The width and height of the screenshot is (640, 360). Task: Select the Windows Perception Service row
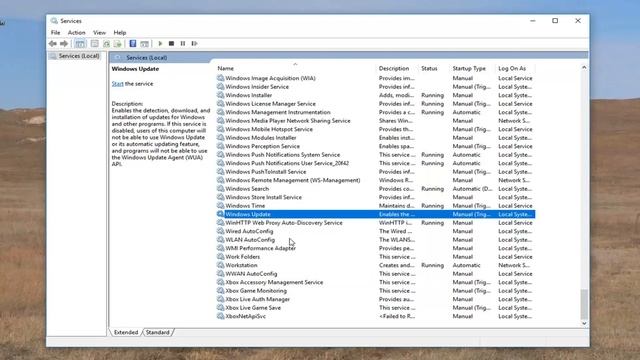[376, 146]
